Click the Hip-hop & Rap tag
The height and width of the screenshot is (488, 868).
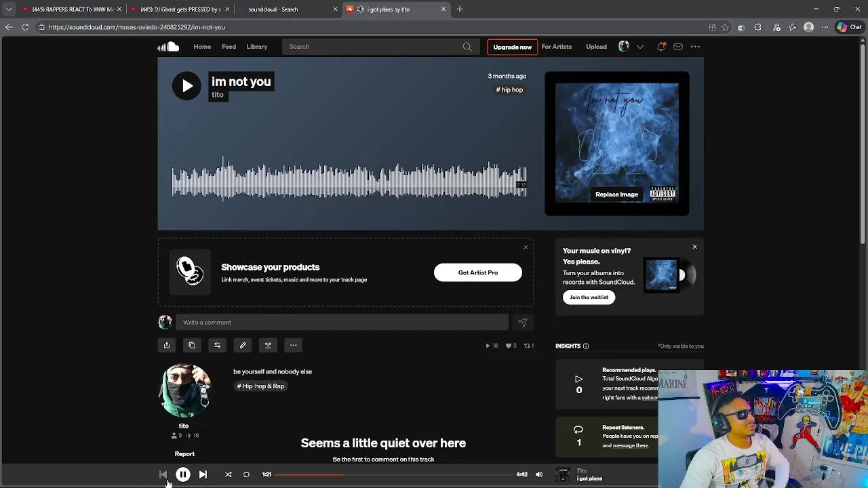click(260, 386)
